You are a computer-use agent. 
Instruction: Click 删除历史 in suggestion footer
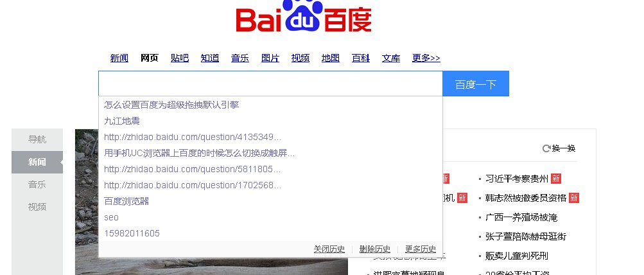coord(374,249)
